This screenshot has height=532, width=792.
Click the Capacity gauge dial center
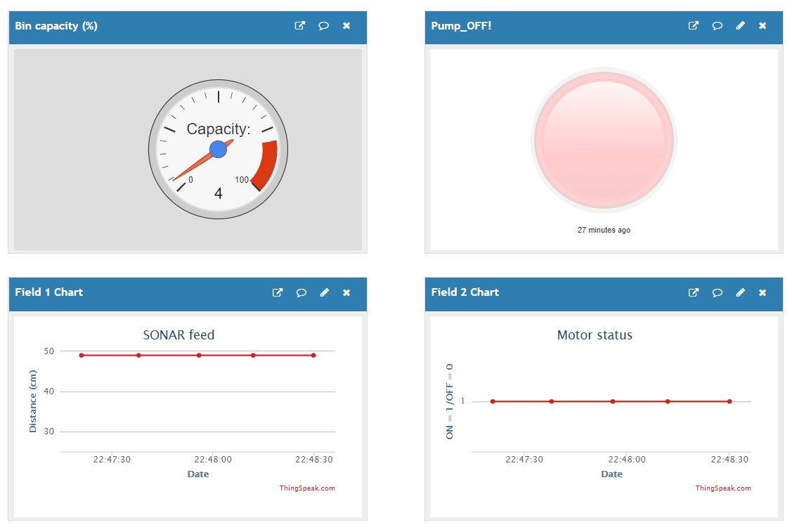pos(219,149)
